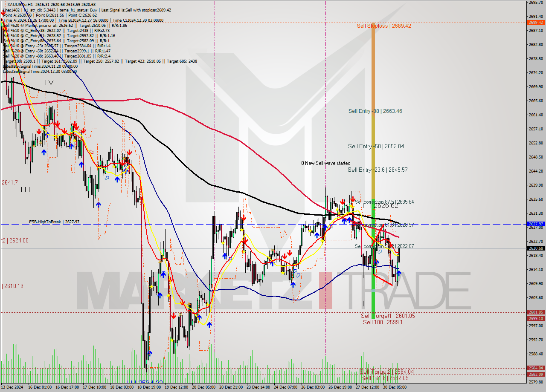The width and height of the screenshot is (546, 392).
Task: Select the '27 Dec 12:00' time axis label
Action: 367,387
